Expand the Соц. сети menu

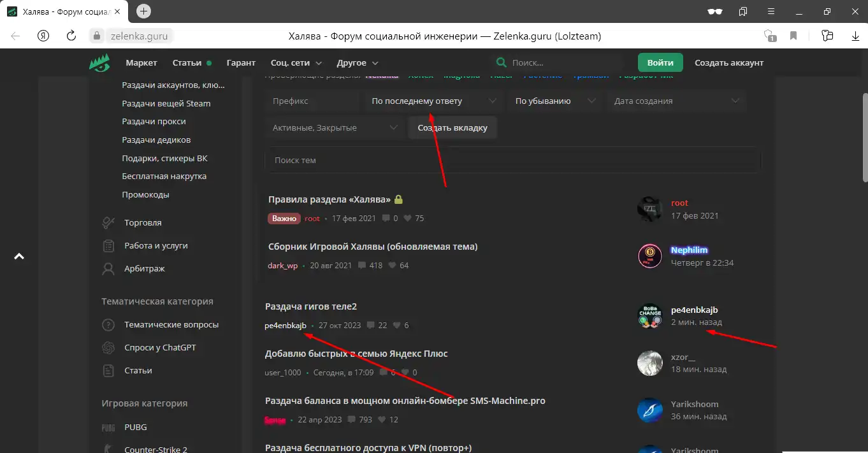(x=296, y=63)
